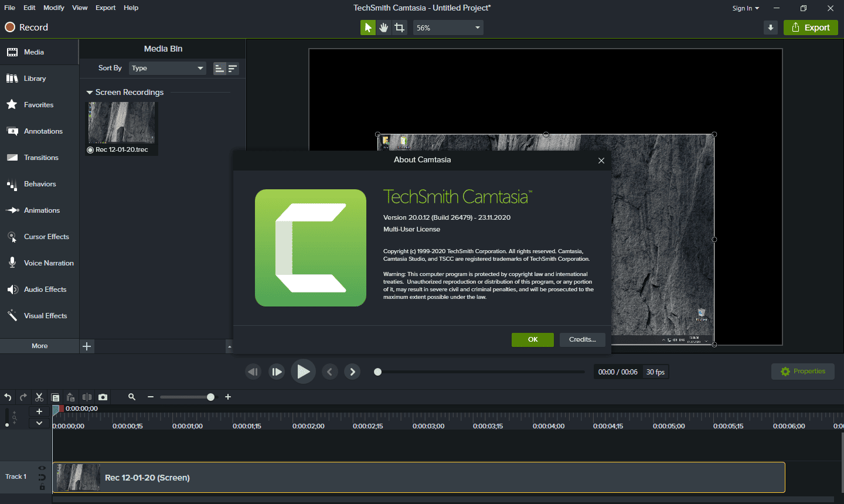This screenshot has height=504, width=844.
Task: Open the View menu
Action: point(80,8)
